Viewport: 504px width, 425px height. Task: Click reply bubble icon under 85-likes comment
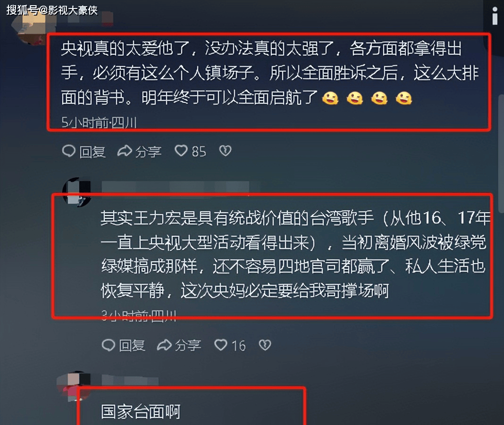pyautogui.click(x=68, y=150)
